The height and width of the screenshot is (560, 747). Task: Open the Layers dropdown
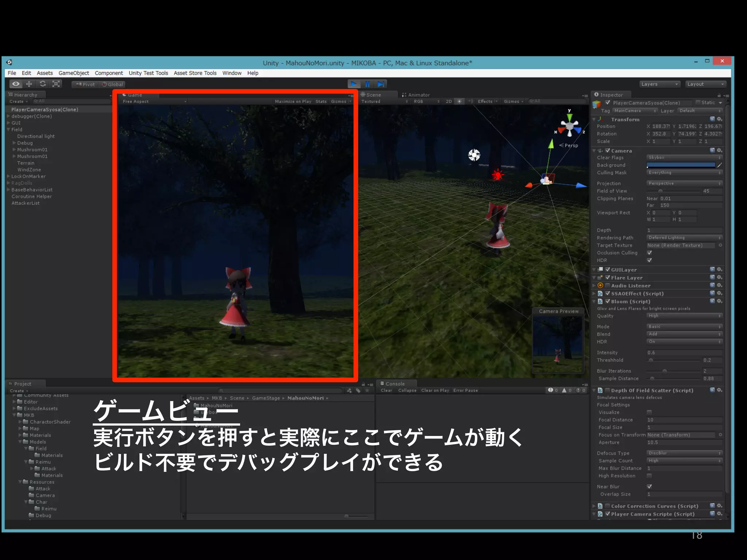click(660, 84)
